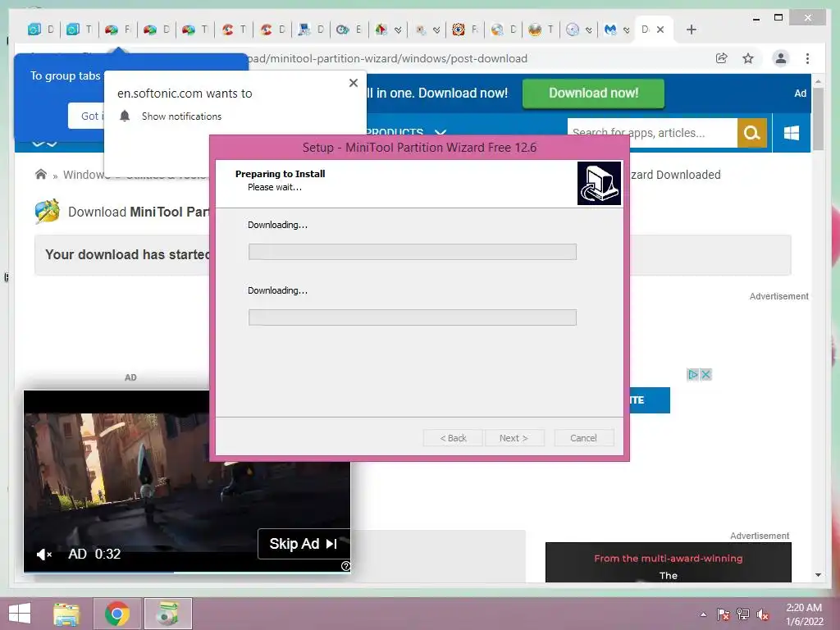Click the AdChoices triangle icon

tap(692, 374)
